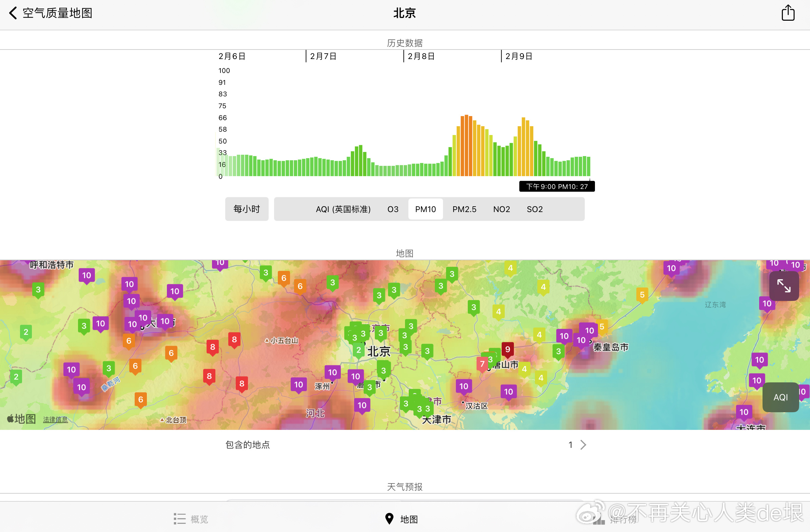Choose the NO2 segment
The height and width of the screenshot is (532, 810).
501,209
